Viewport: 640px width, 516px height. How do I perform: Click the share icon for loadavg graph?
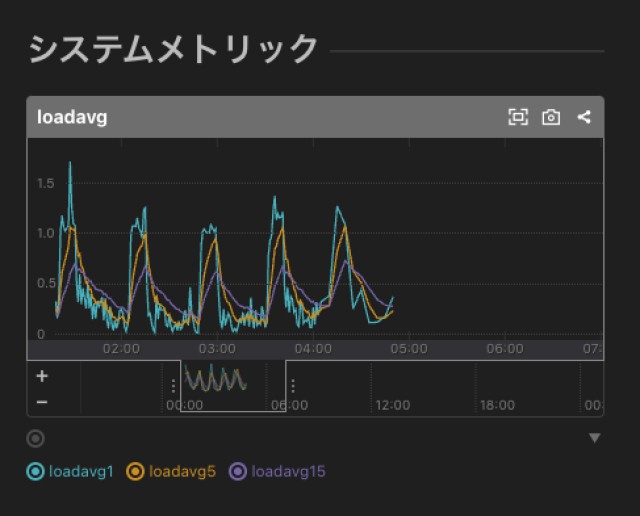[x=584, y=117]
